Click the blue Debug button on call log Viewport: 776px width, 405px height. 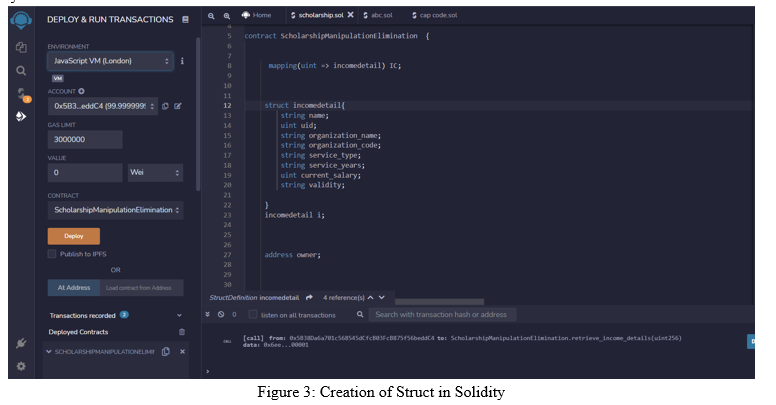[751, 341]
